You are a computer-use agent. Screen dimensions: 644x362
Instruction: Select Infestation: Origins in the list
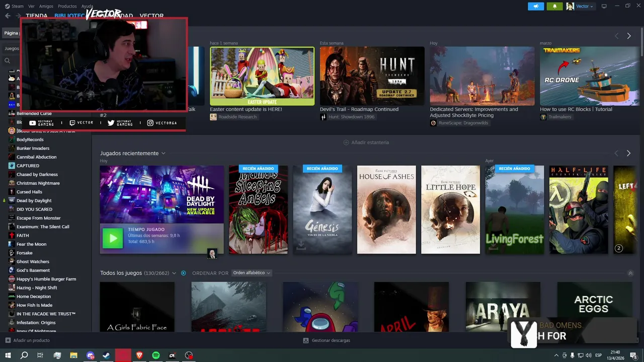coord(36,323)
